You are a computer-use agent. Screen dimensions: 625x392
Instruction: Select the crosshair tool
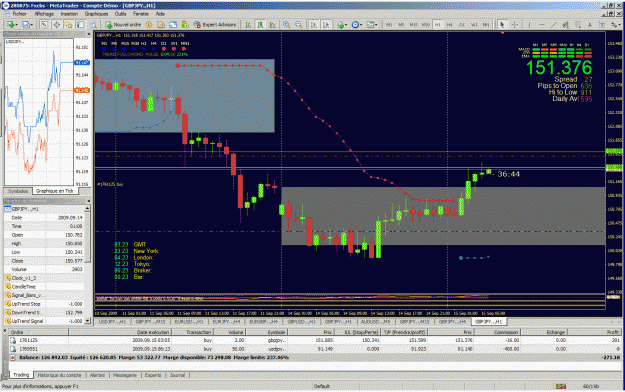pyautogui.click(x=515, y=25)
